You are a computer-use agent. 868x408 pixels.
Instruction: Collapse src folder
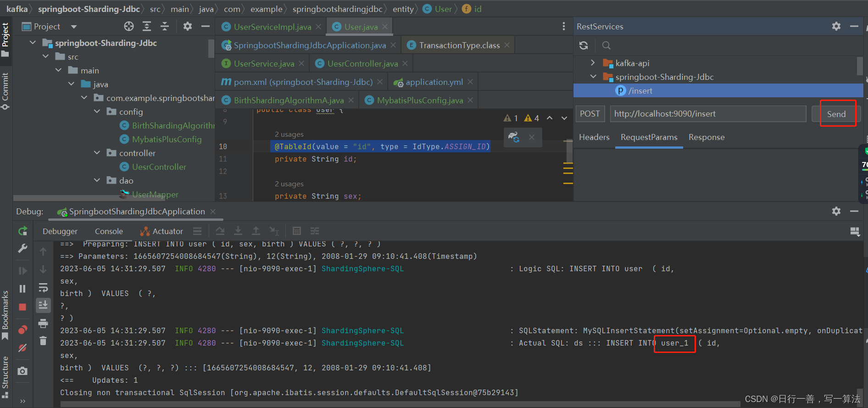[45, 56]
